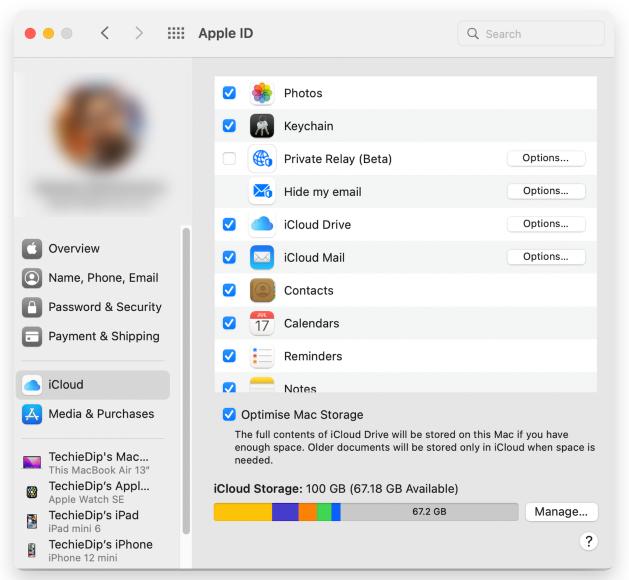
Task: Select the iCloud sidebar item
Action: pyautogui.click(x=93, y=385)
